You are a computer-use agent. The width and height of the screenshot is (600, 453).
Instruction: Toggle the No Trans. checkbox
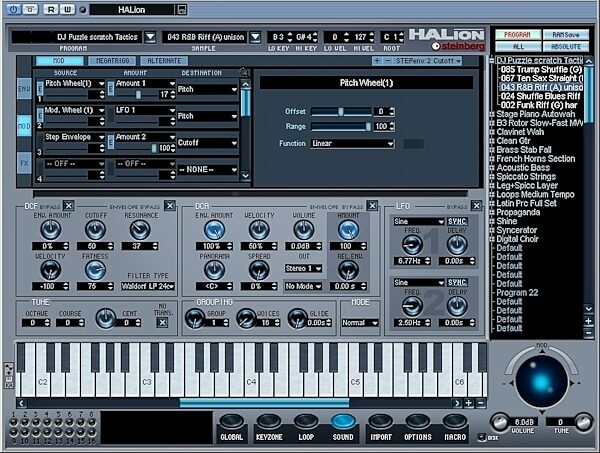point(162,323)
